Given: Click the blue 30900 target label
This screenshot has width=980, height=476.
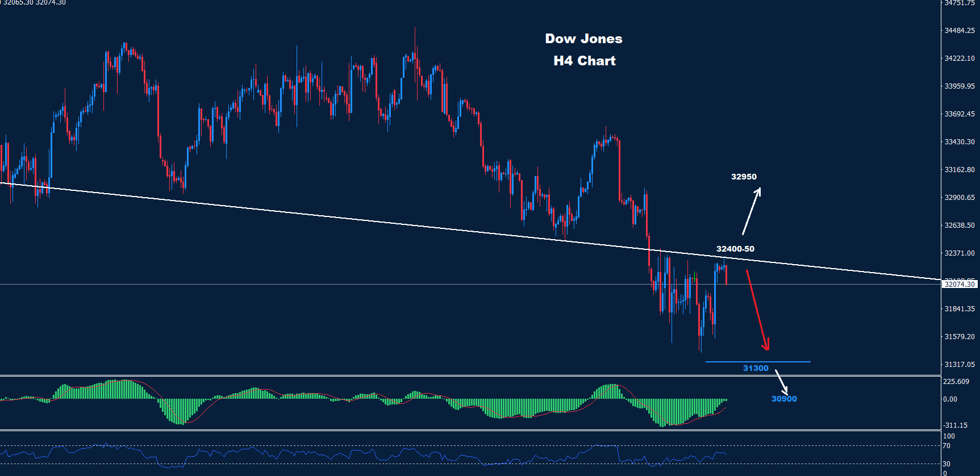Looking at the screenshot, I should pos(784,399).
